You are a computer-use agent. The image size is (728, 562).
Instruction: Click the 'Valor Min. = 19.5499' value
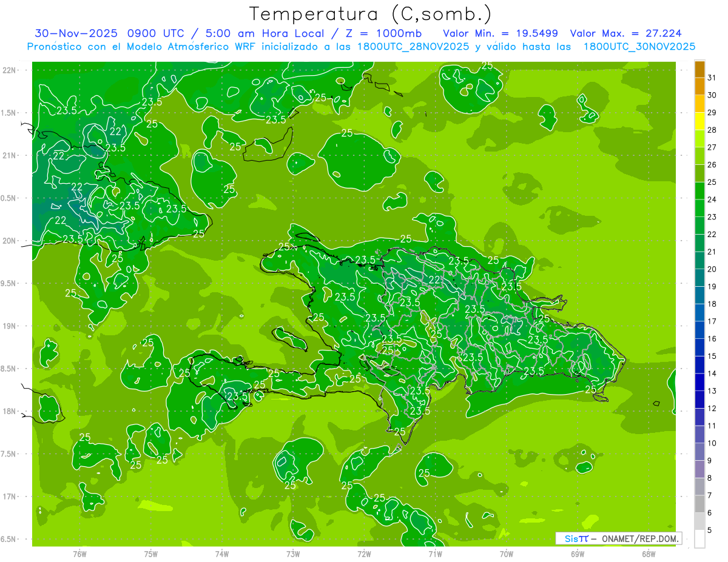(x=500, y=33)
